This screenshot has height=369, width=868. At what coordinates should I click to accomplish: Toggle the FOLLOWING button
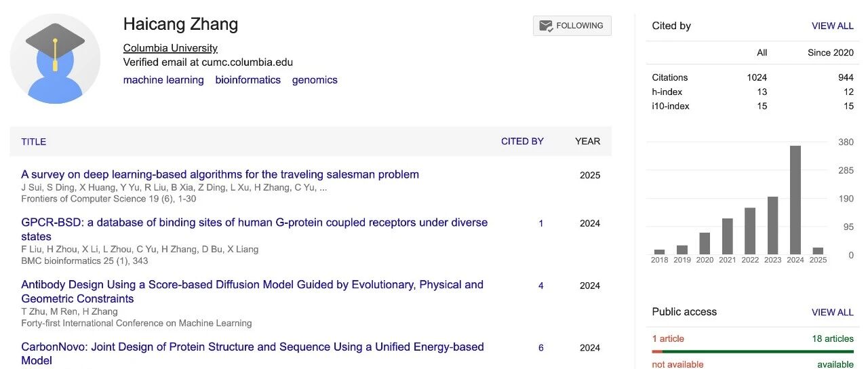click(x=572, y=26)
